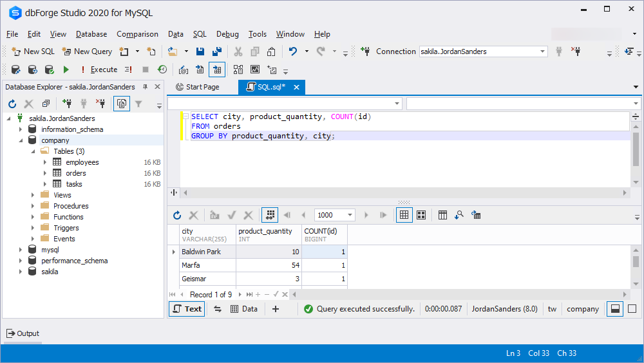This screenshot has height=363, width=644.
Task: Collapse the company database node
Action: click(21, 140)
